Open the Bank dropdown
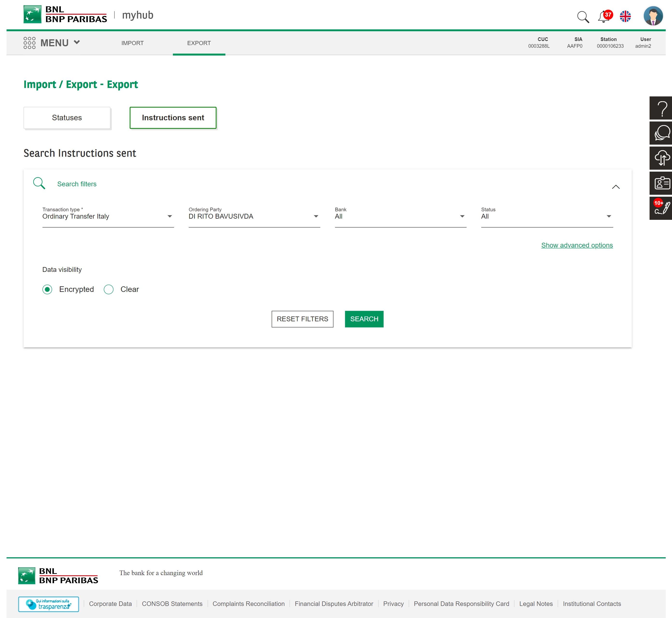 (401, 216)
